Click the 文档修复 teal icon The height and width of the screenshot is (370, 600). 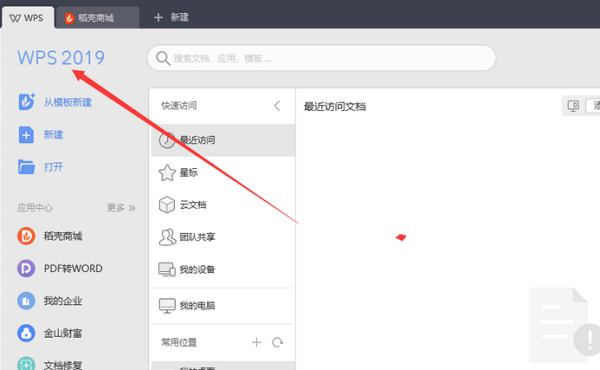[x=26, y=363]
